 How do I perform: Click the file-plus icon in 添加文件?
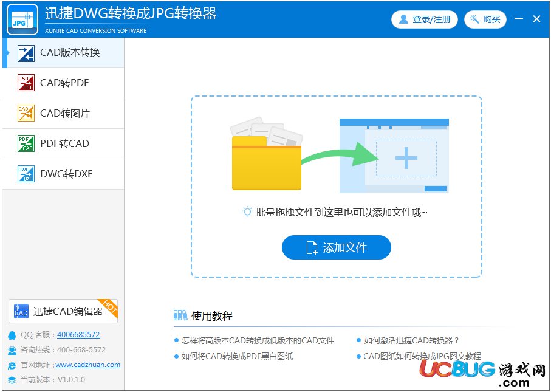point(312,247)
